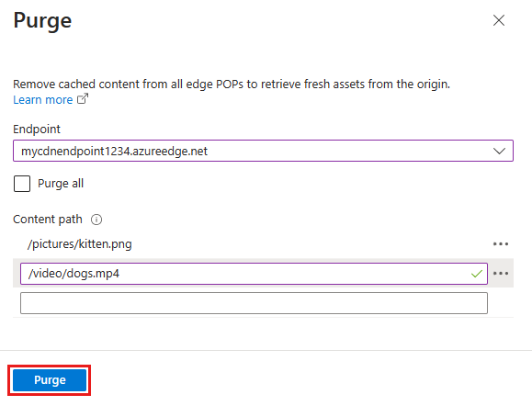Screen dimensions: 532x406
Task: Open more options for /pictures/kitten.png
Action: click(501, 243)
